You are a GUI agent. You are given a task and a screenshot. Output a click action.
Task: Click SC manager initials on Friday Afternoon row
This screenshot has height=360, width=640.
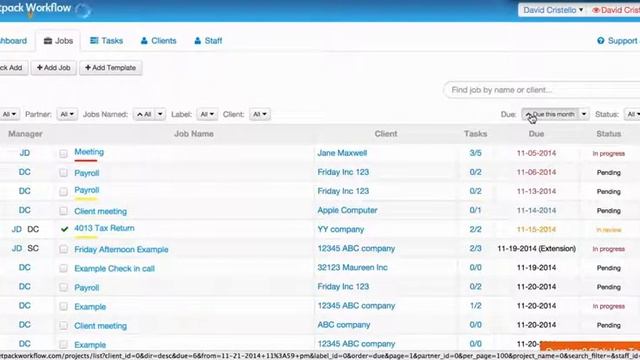33,248
